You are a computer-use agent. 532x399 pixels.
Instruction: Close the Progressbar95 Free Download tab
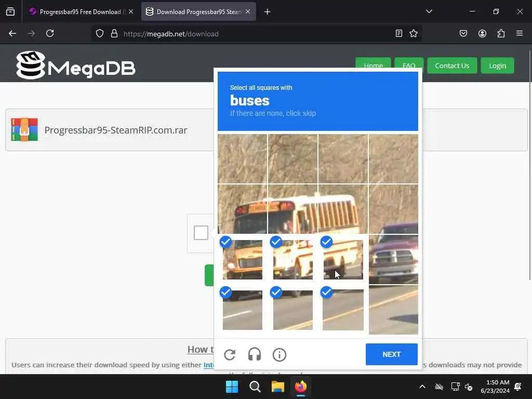[131, 12]
